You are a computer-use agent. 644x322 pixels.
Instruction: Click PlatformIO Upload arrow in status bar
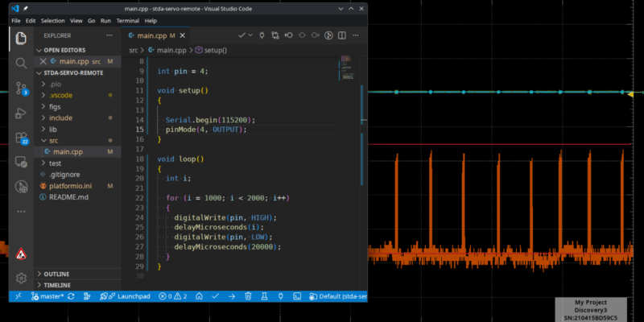click(232, 296)
